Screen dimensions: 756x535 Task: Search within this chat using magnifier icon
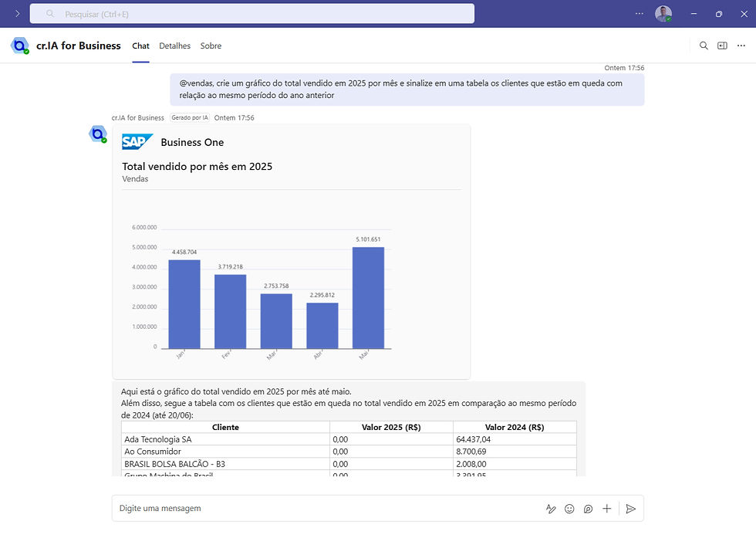coord(704,46)
